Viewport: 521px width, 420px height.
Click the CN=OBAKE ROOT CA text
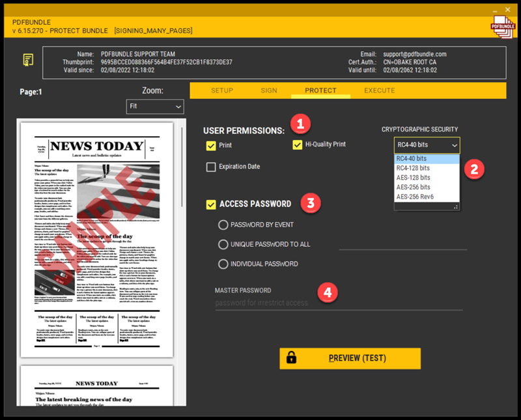[x=410, y=62]
